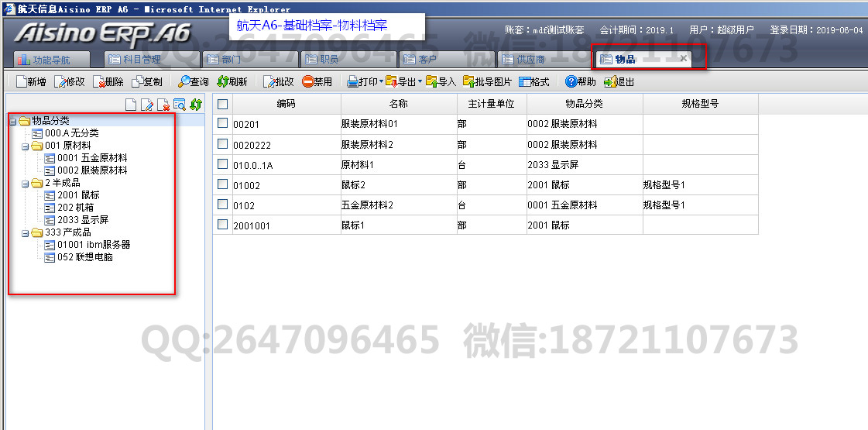The width and height of the screenshot is (868, 430).
Task: Click the 禁用 (Disable) red icon
Action: 307,81
